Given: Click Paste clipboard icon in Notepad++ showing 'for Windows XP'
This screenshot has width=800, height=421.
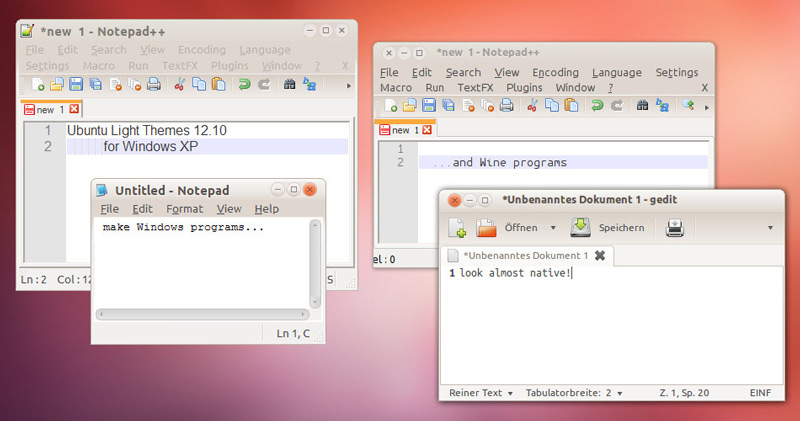Looking at the screenshot, I should pyautogui.click(x=218, y=84).
